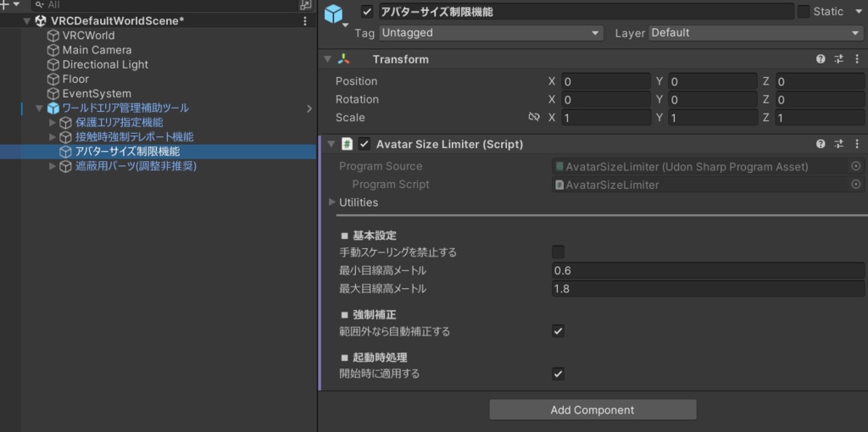Image resolution: width=868 pixels, height=432 pixels.
Task: Click the object picker for Program Source
Action: (856, 167)
